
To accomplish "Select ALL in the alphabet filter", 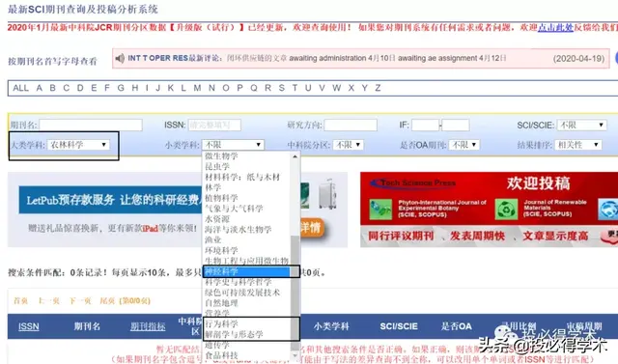I will tap(20, 88).
